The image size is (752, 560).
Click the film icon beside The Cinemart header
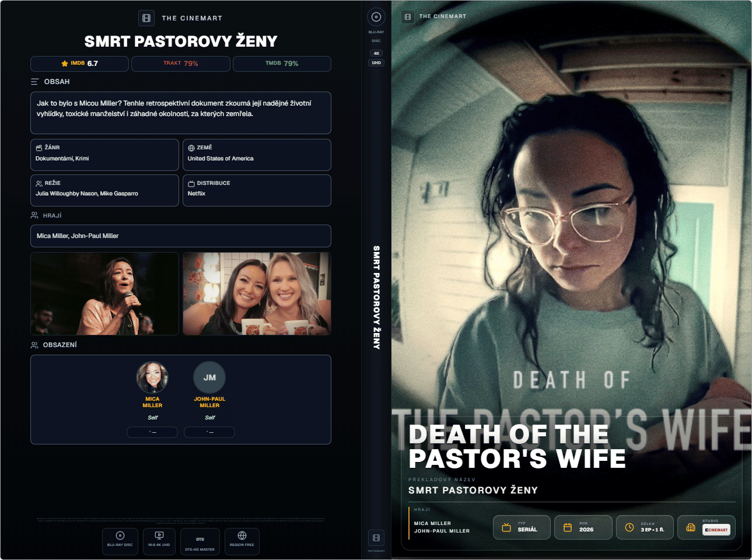tap(146, 18)
